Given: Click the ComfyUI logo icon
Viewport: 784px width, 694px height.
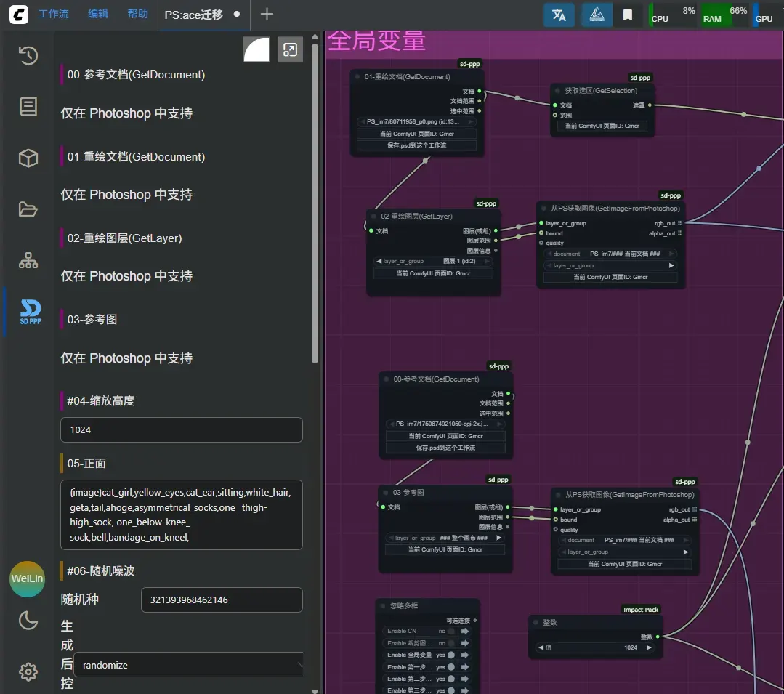Looking at the screenshot, I should tap(18, 14).
